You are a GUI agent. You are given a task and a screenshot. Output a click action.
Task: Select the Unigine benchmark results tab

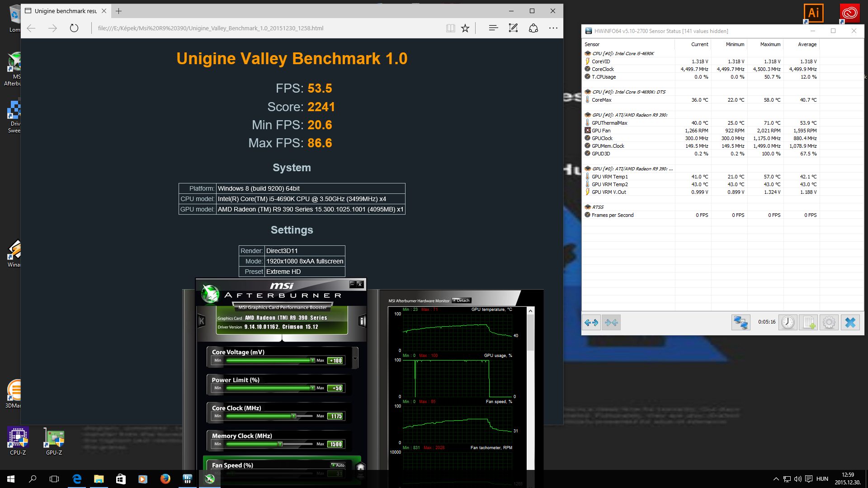[x=66, y=11]
